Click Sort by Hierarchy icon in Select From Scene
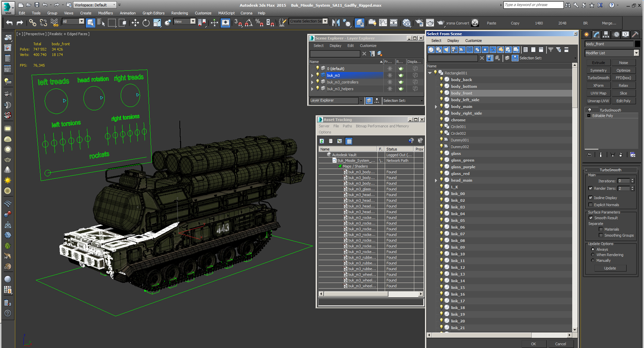 tap(515, 58)
